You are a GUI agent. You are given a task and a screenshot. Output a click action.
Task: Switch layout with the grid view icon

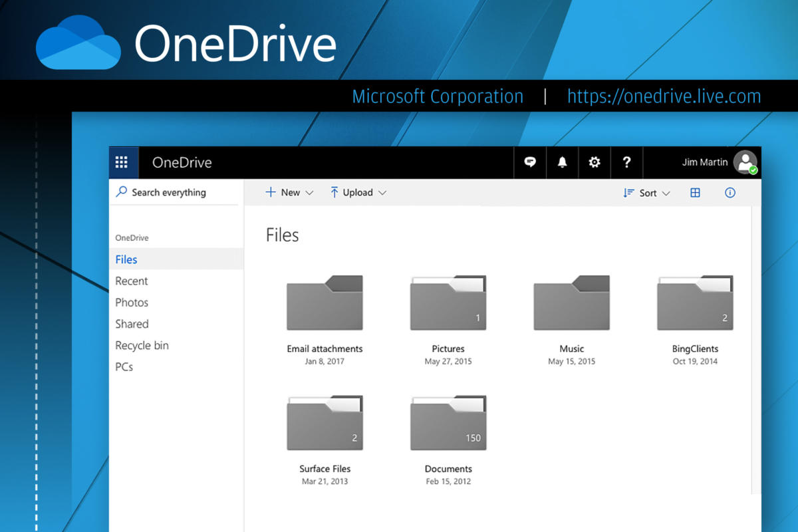(x=695, y=192)
